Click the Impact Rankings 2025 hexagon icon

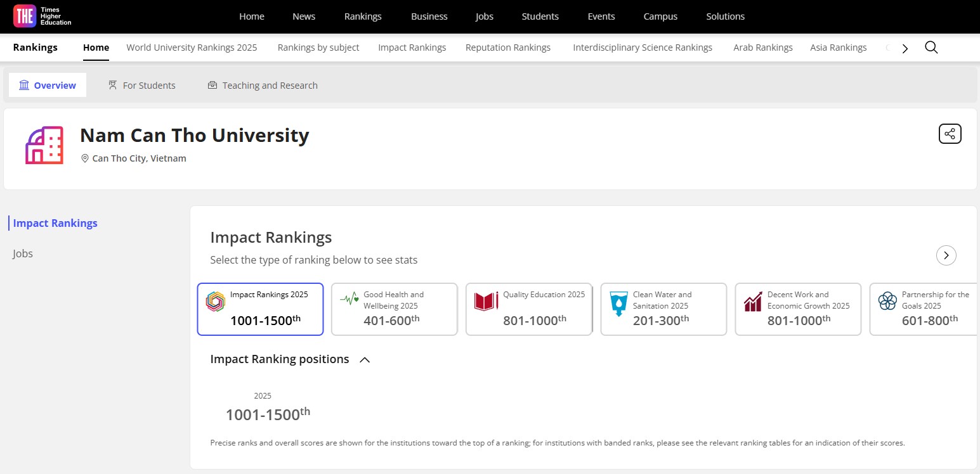(216, 302)
